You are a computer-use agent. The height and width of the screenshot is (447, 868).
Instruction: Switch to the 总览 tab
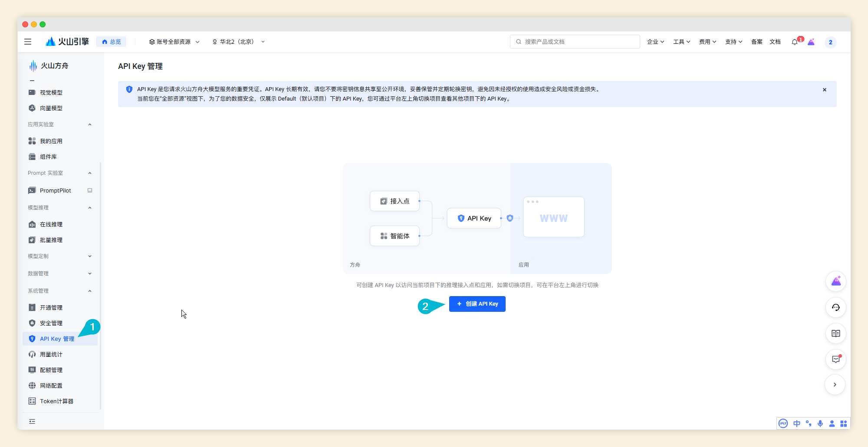pos(111,42)
